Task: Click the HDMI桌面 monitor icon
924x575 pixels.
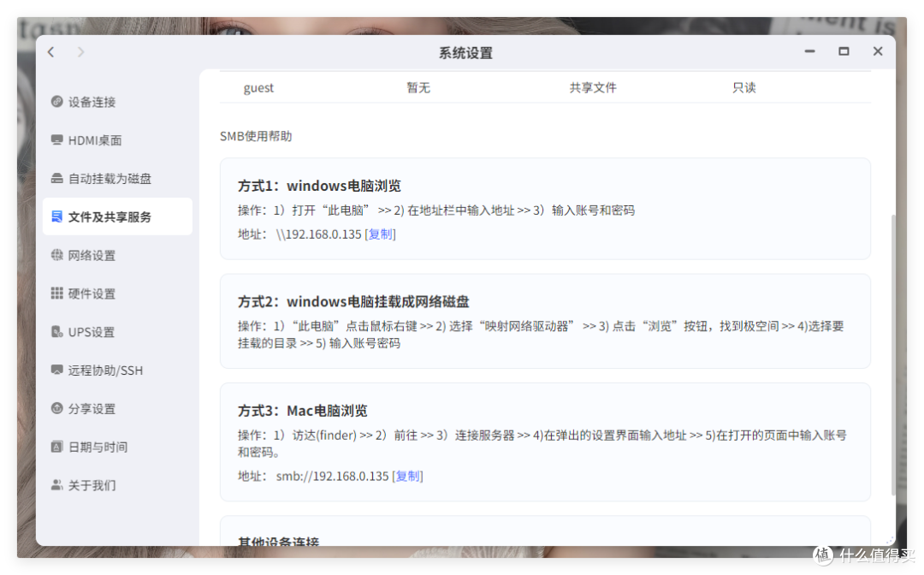Action: (x=56, y=139)
